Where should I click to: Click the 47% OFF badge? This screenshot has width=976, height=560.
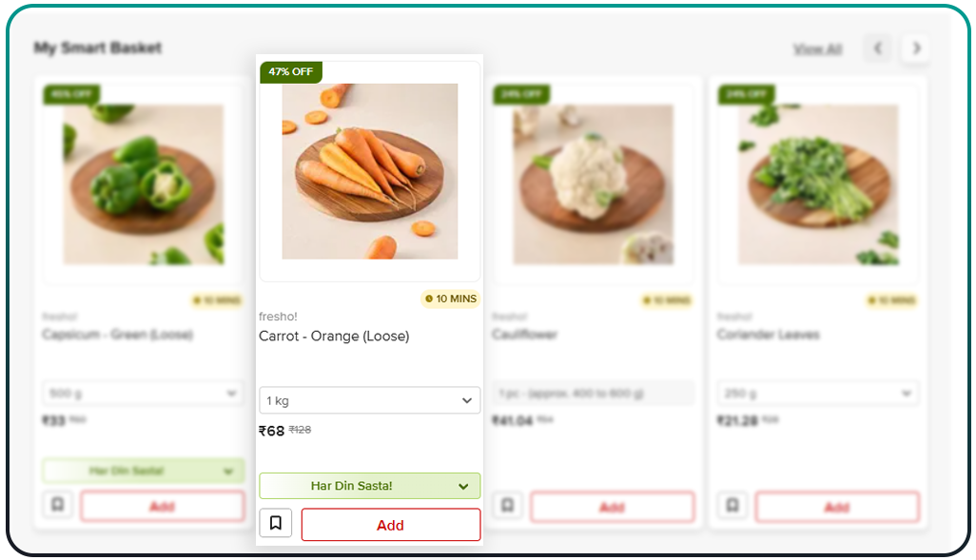(290, 72)
